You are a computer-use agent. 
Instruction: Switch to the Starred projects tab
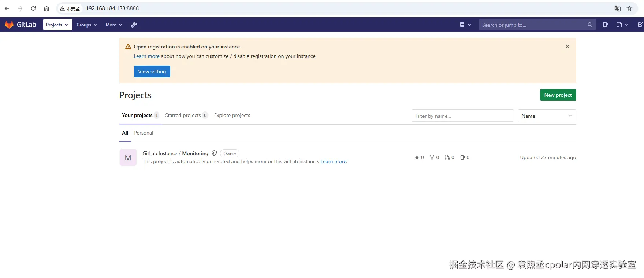click(186, 115)
